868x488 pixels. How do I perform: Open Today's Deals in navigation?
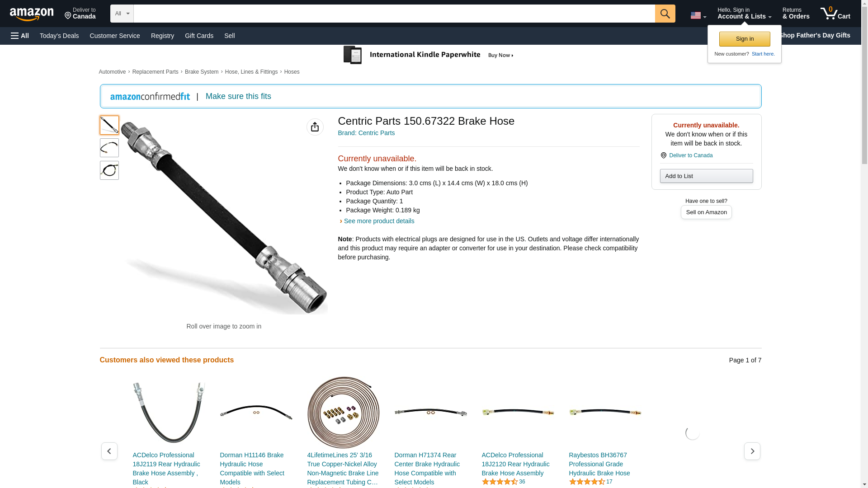[59, 36]
